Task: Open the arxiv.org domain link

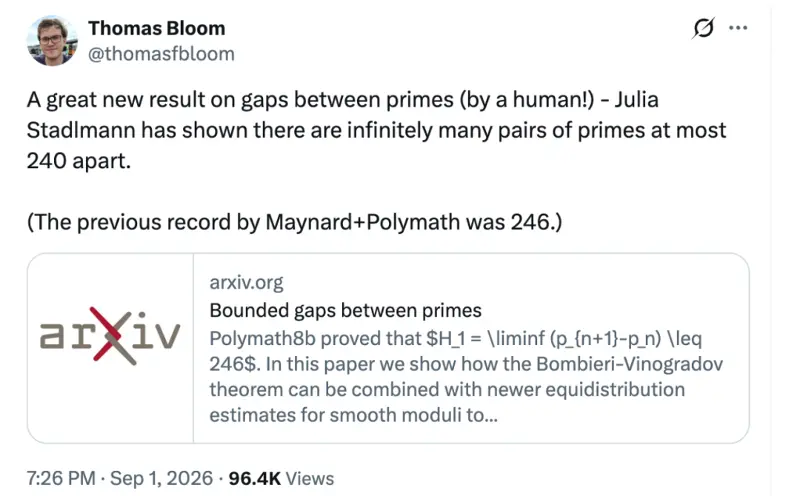Action: 246,282
